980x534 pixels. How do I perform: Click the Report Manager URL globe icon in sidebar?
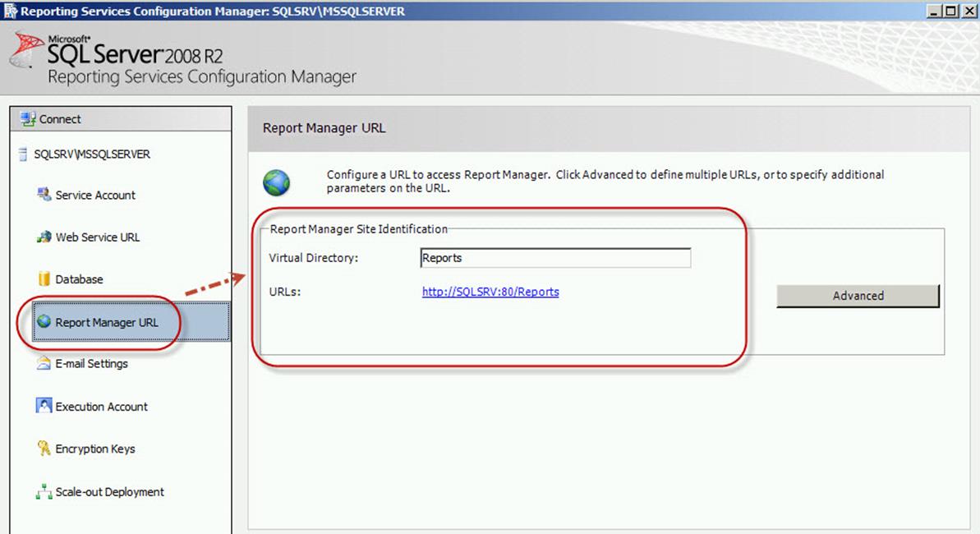pyautogui.click(x=44, y=322)
